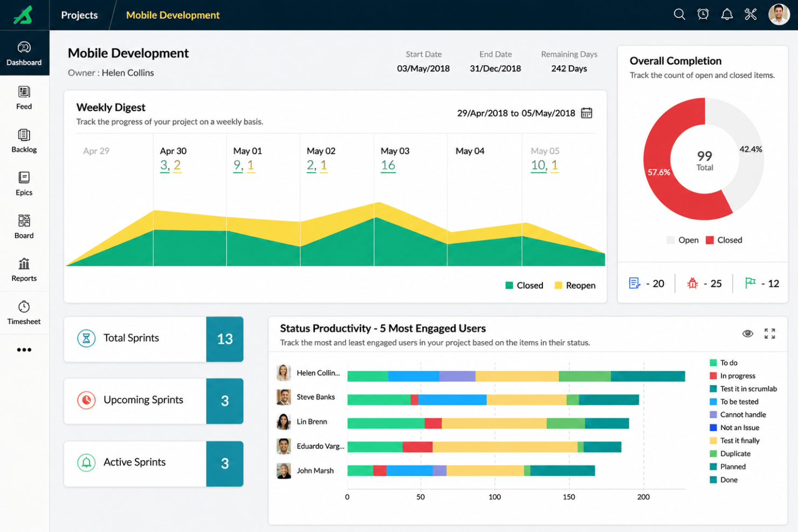Open Board in sidebar

(x=24, y=227)
